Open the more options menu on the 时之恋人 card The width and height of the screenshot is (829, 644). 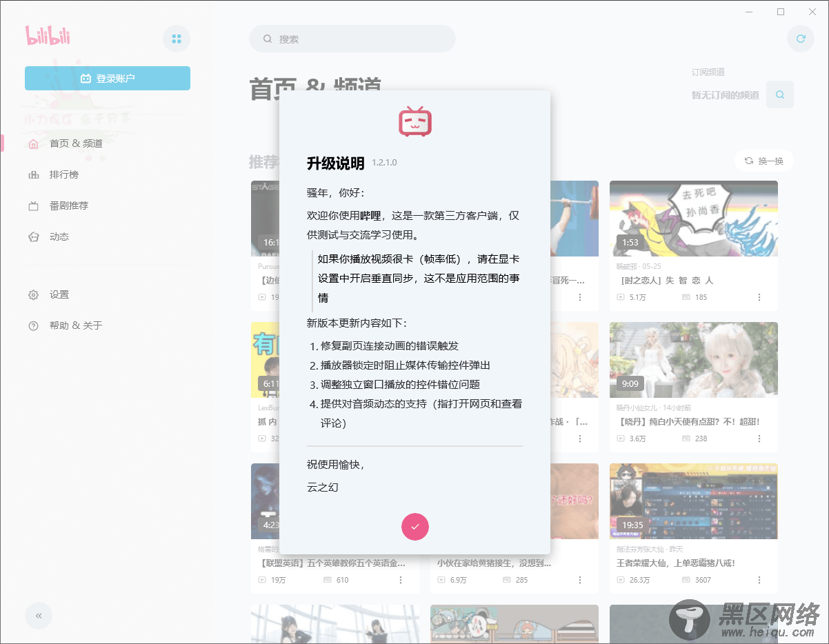tap(759, 297)
